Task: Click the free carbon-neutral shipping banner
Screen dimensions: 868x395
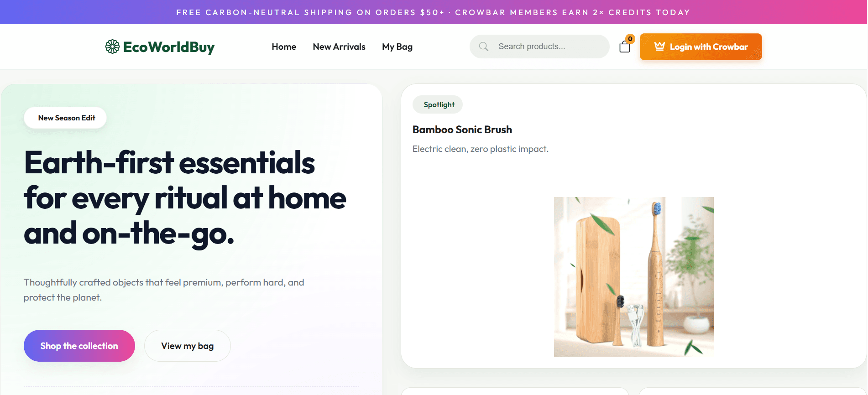Action: (x=433, y=12)
